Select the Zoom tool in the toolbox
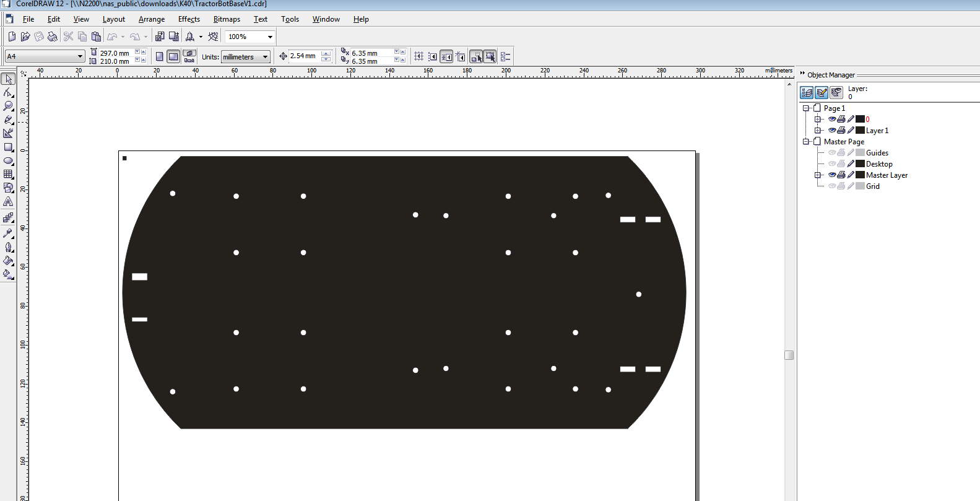980x501 pixels. coord(8,106)
